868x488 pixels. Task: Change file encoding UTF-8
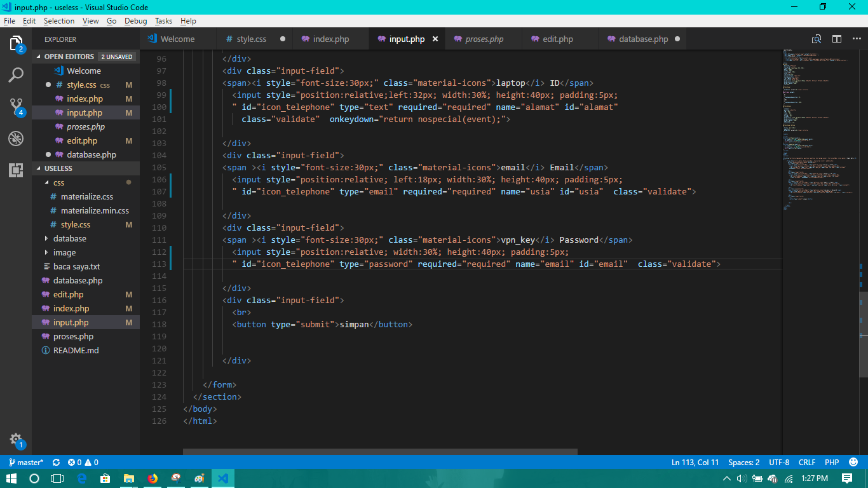click(779, 462)
